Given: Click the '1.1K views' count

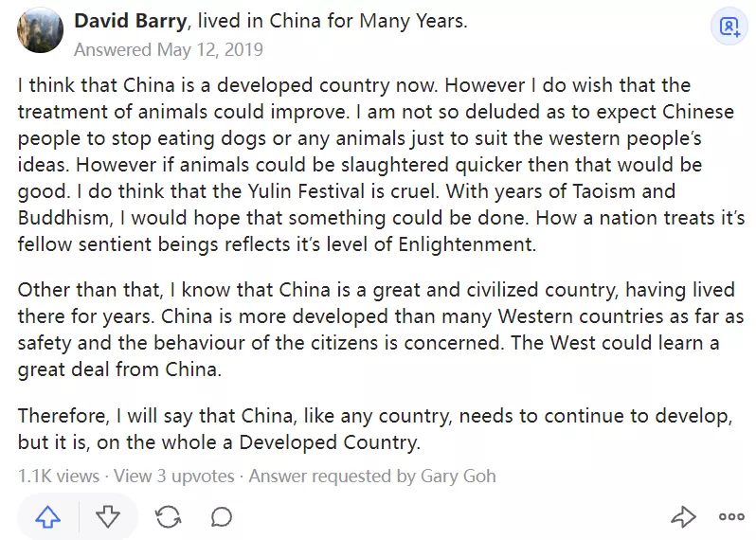Looking at the screenshot, I should (x=59, y=476).
